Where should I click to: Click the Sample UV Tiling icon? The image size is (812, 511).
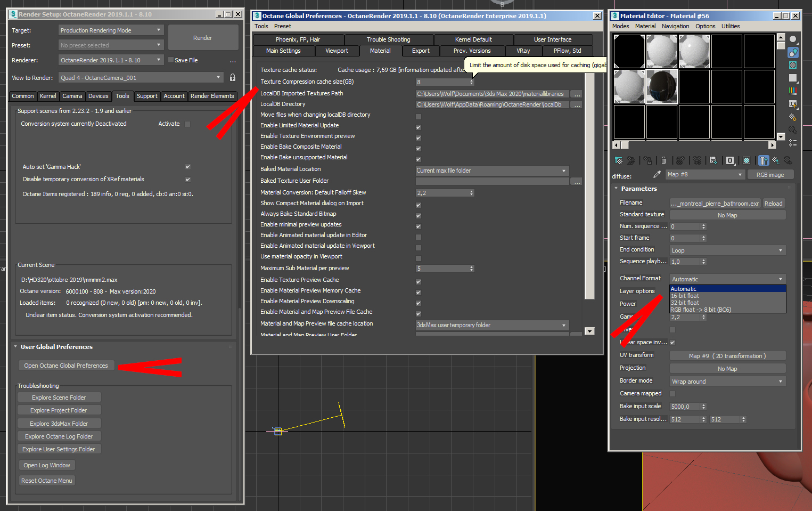pyautogui.click(x=793, y=78)
